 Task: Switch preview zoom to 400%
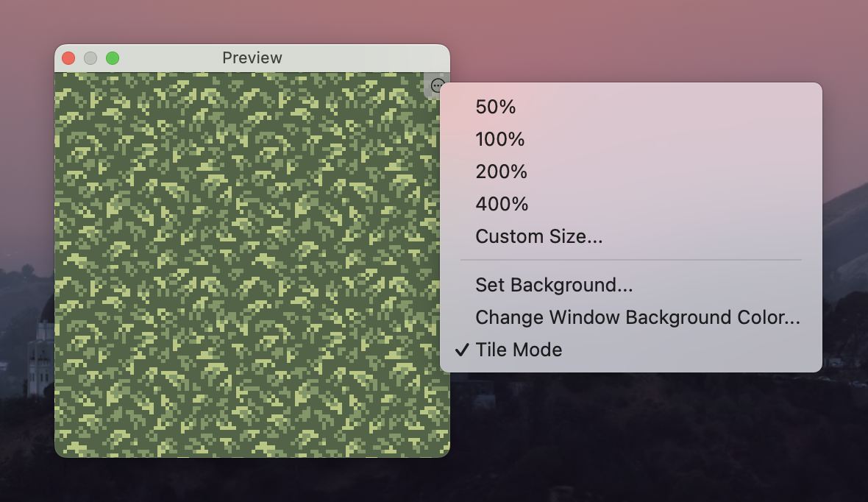pyautogui.click(x=502, y=204)
